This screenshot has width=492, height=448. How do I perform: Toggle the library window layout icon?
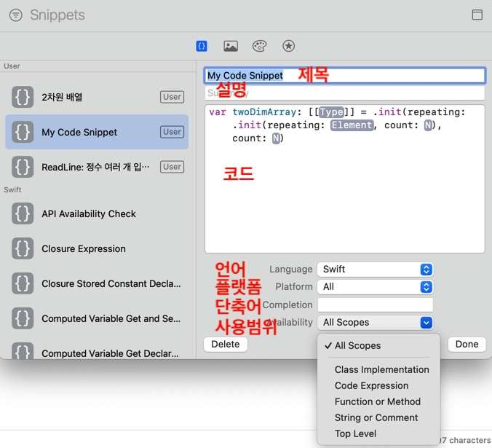[477, 15]
